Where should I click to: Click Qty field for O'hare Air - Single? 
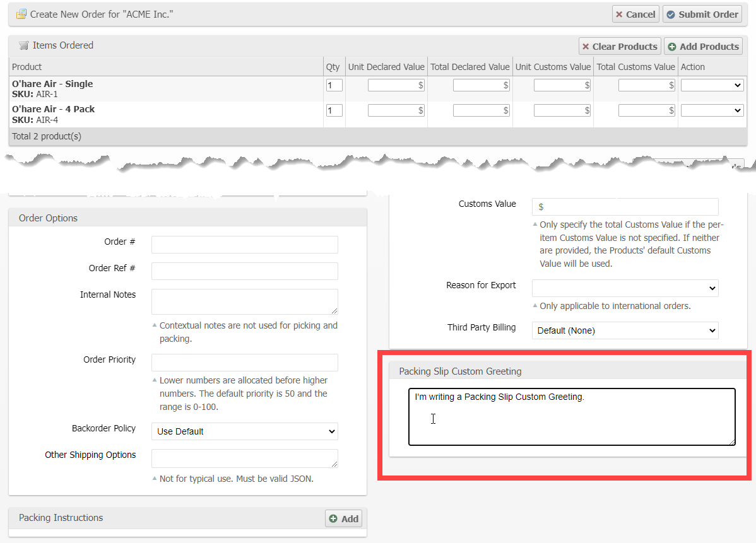[334, 85]
